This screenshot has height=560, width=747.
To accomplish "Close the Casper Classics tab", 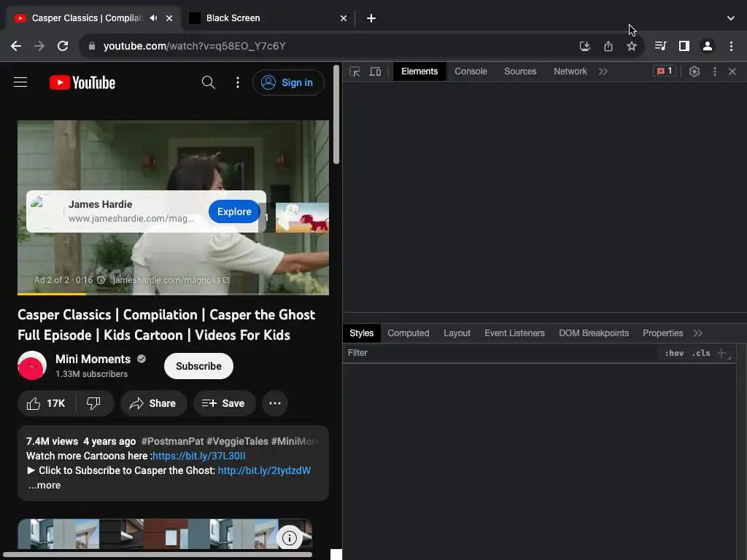I will [x=169, y=18].
